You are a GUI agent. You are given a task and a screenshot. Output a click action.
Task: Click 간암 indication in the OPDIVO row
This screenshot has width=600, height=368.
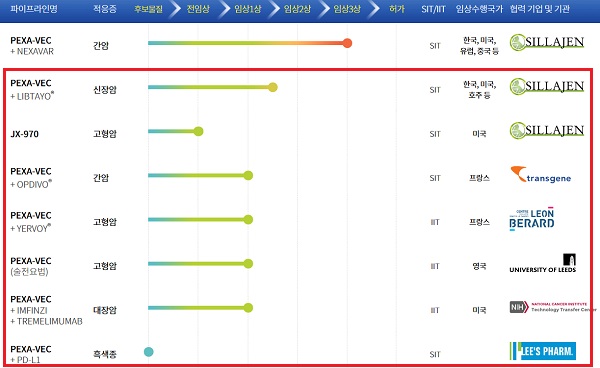tap(101, 178)
